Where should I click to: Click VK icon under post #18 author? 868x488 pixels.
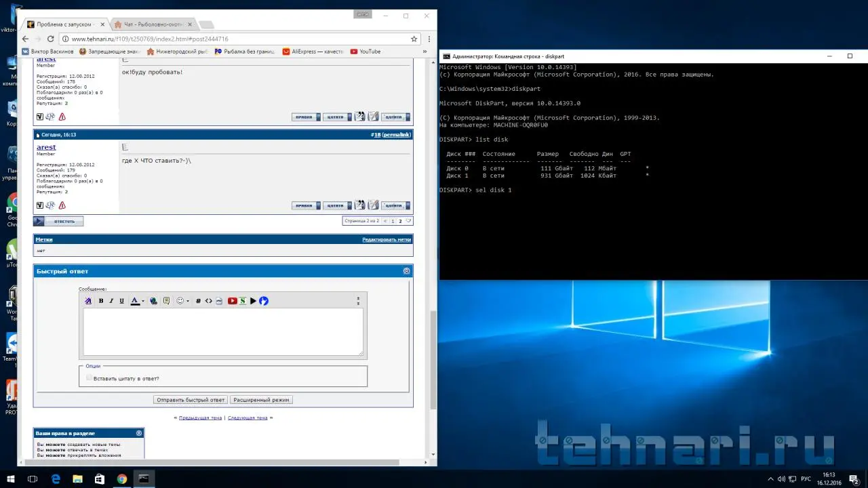pos(40,205)
